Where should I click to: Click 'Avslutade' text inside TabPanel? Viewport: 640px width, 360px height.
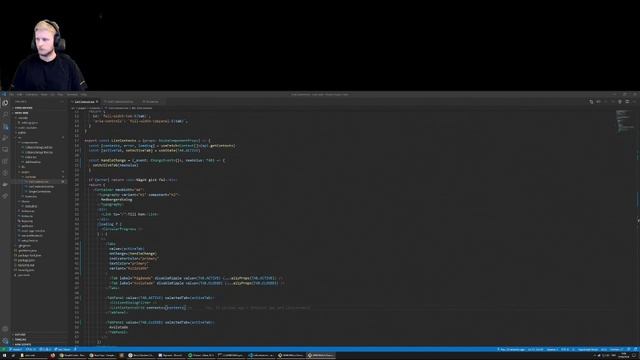click(118, 327)
